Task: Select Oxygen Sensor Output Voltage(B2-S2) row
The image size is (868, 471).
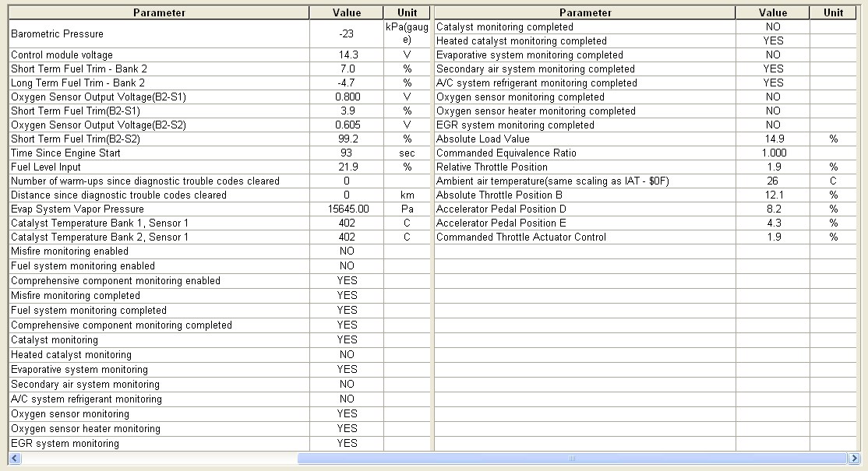Action: tap(219, 125)
